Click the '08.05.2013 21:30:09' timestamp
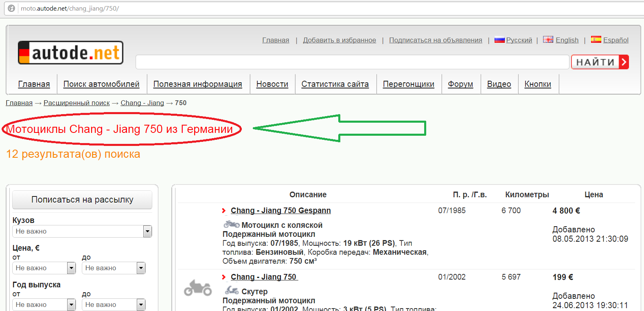 coord(590,239)
